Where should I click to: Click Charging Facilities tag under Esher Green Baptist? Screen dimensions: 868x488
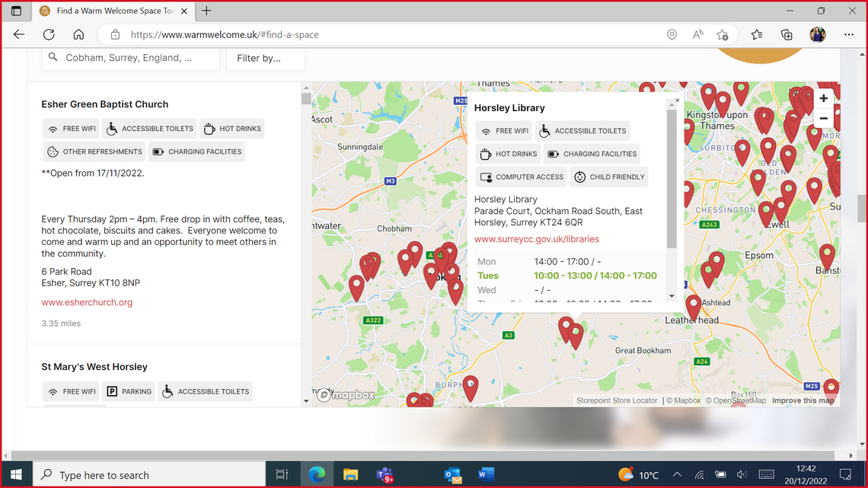point(196,152)
